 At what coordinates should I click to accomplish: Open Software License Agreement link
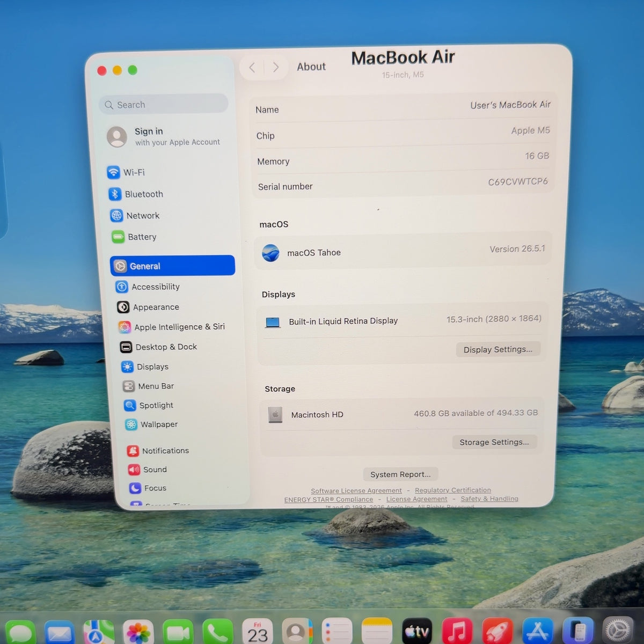tap(356, 491)
